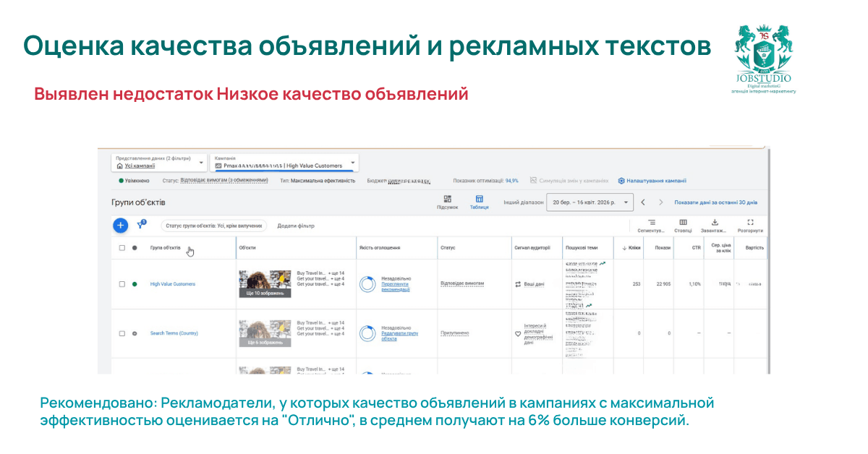Switch to Таблиця table view
The height and width of the screenshot is (454, 868).
(x=479, y=202)
